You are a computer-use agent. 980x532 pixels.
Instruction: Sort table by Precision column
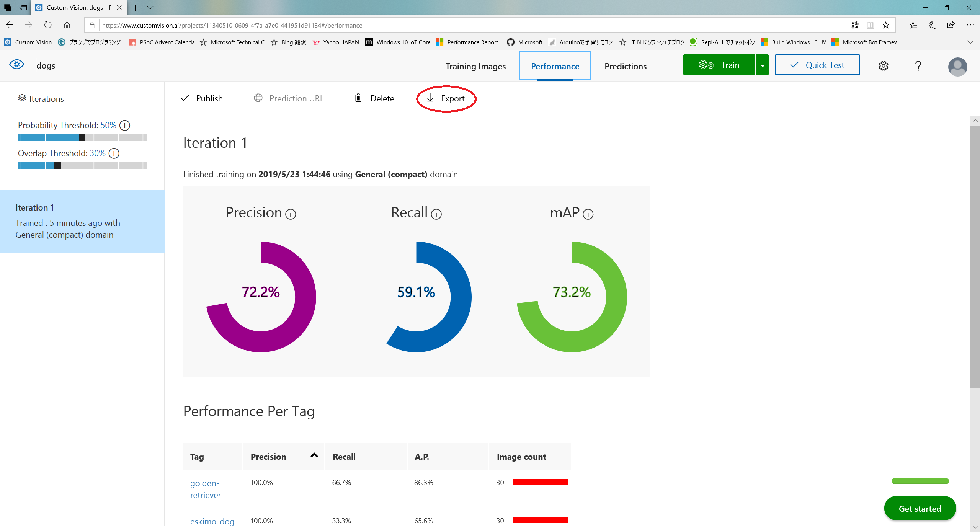click(284, 457)
